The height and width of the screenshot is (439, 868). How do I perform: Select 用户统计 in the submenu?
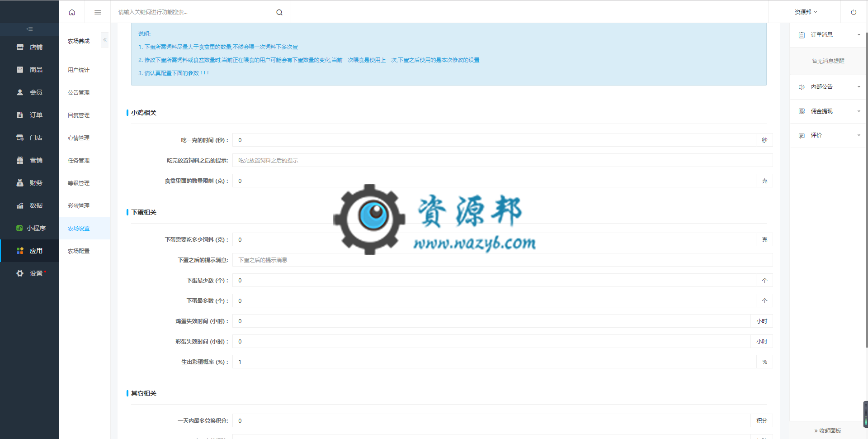point(79,70)
